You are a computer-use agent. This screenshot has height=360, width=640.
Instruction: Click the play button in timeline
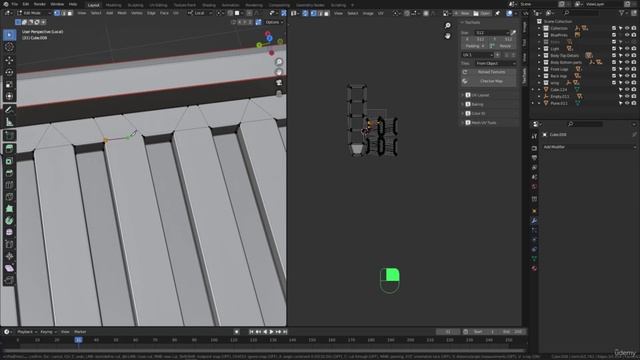click(x=272, y=332)
